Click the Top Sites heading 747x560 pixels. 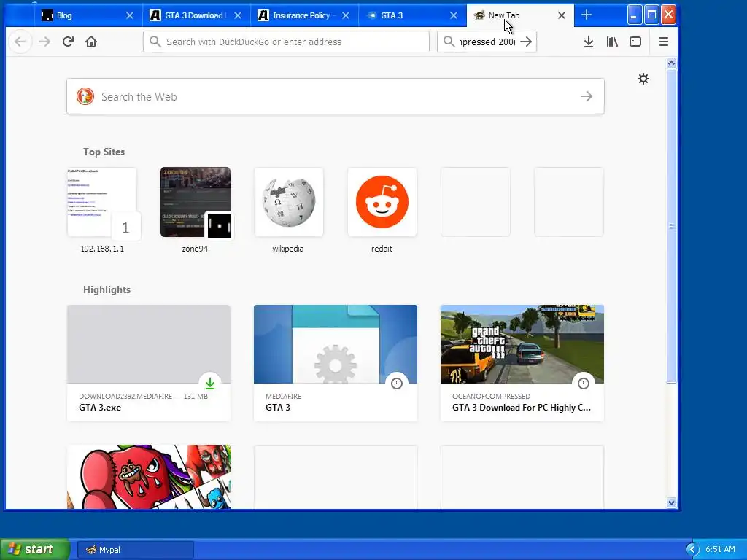pyautogui.click(x=104, y=152)
